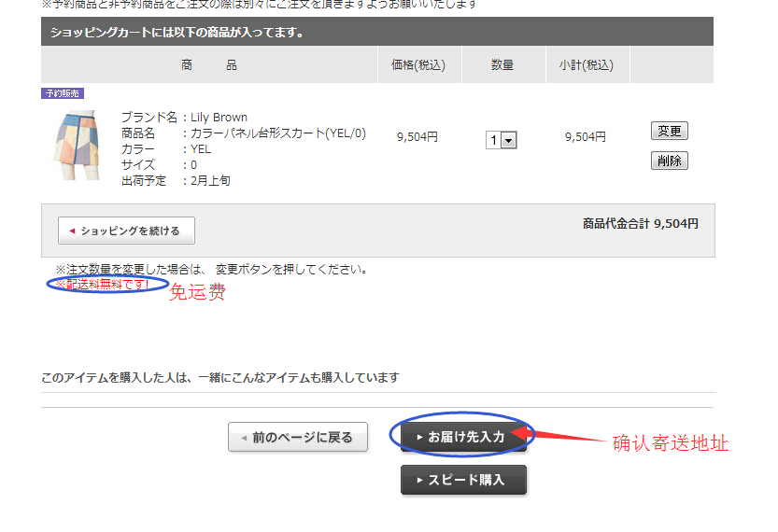Proceed via the お届け先入力 button

[x=463, y=437]
